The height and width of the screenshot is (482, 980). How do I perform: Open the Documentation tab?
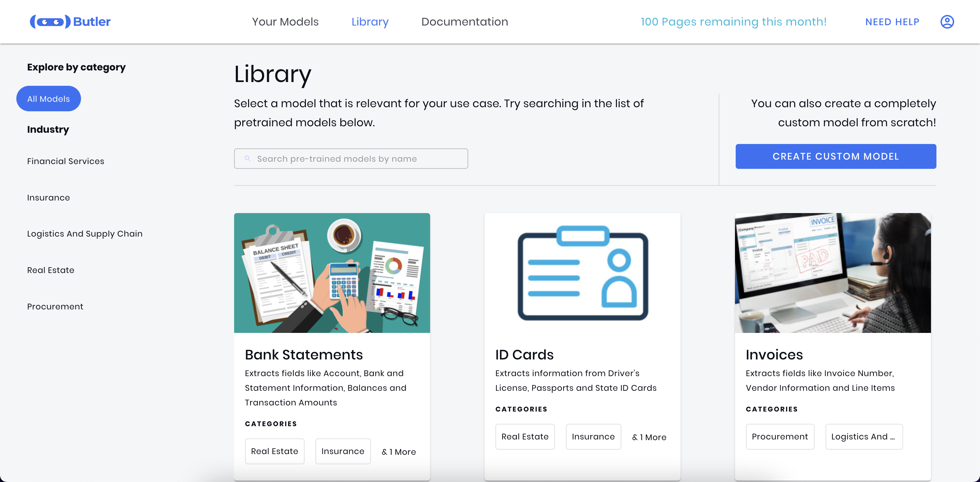click(x=464, y=22)
